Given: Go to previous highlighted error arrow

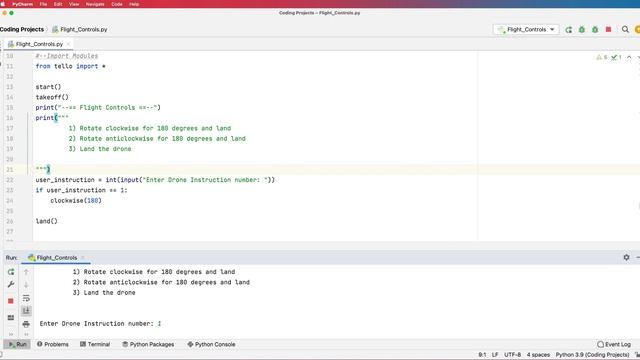Looking at the screenshot, I should [629, 58].
